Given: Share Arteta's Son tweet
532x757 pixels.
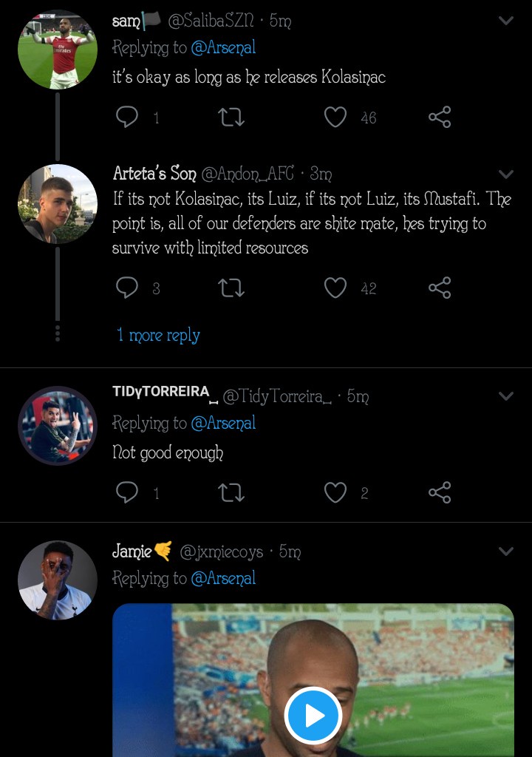Looking at the screenshot, I should (x=440, y=288).
